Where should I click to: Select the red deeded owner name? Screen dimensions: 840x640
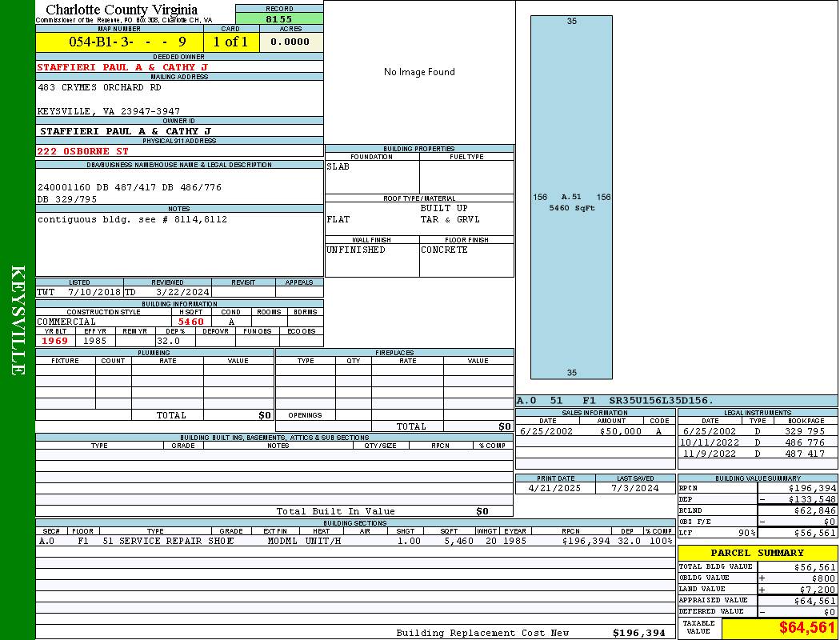tap(122, 67)
